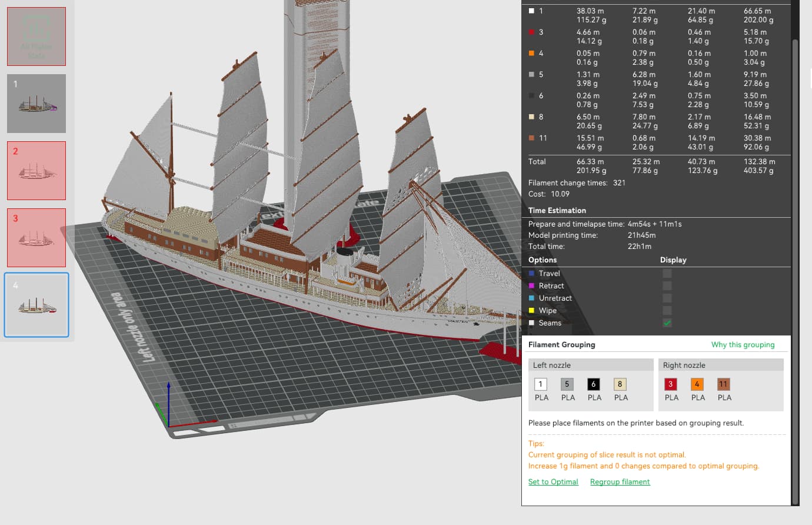Open plate 1 thumbnail
812x525 pixels.
click(36, 104)
